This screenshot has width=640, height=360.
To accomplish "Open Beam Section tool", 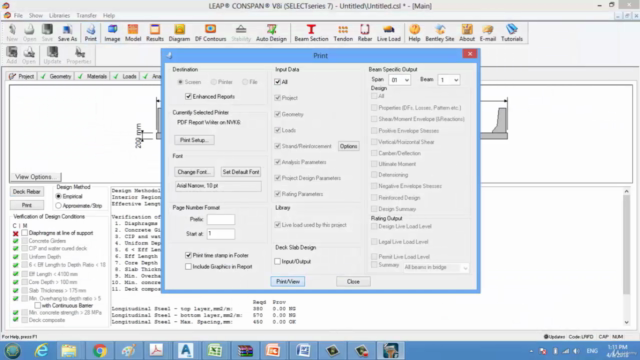I will pyautogui.click(x=311, y=33).
